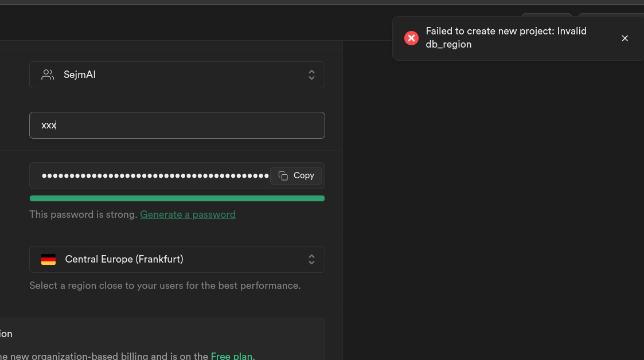
Task: Click the SejmAI organization name label
Action: pyautogui.click(x=80, y=75)
